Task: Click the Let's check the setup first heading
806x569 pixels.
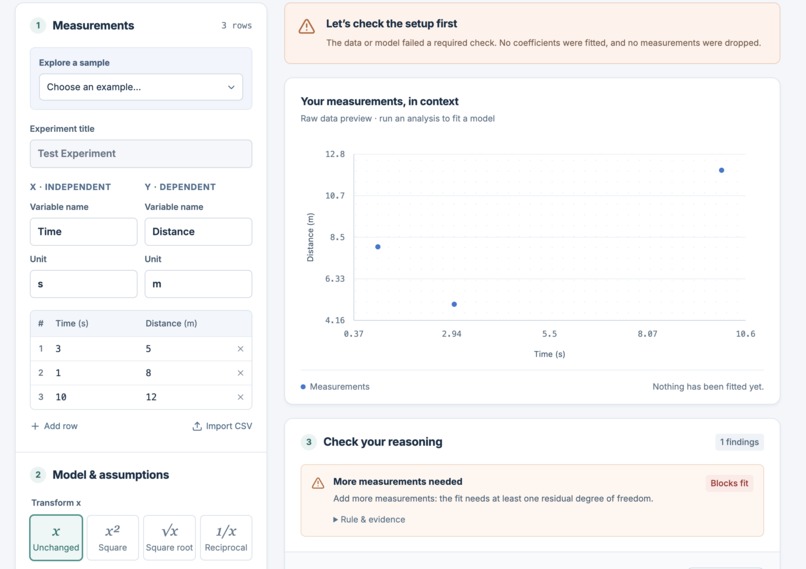Action: 391,24
